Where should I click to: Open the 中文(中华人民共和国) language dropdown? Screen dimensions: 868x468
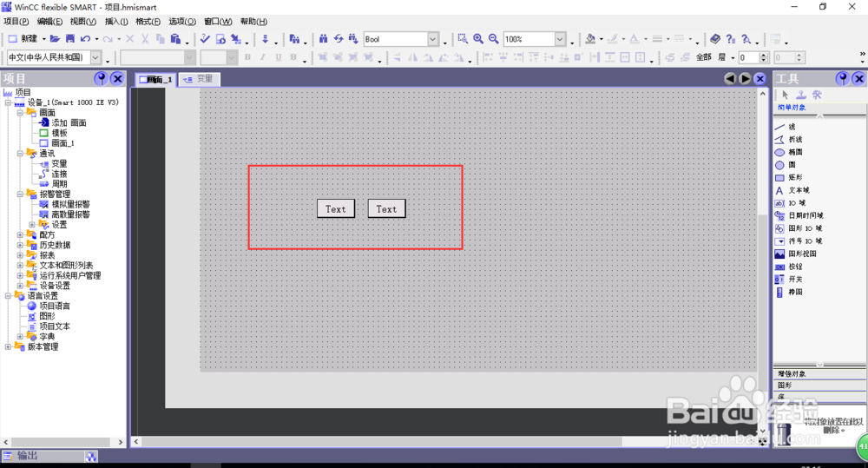(x=95, y=57)
